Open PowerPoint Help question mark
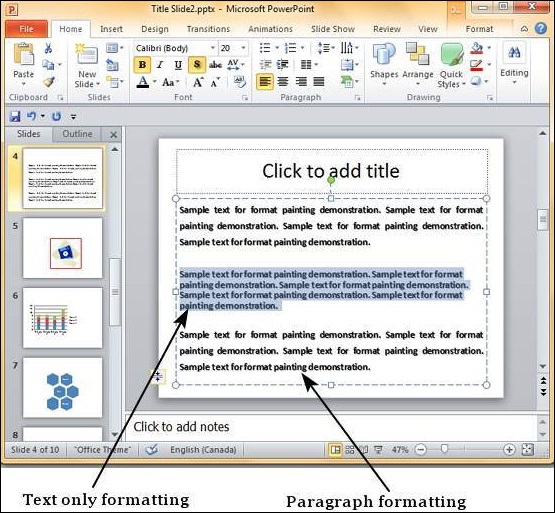The height and width of the screenshot is (513, 555). pyautogui.click(x=540, y=28)
